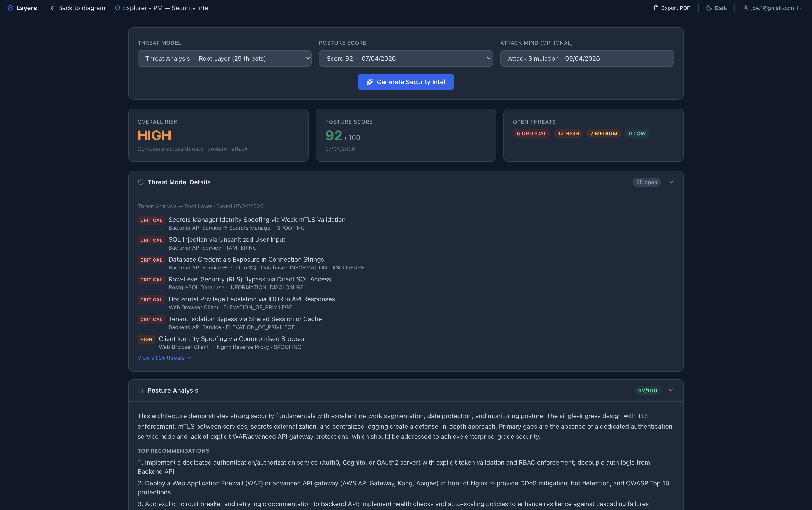
Task: Click the shield icon in Threat Model Details
Action: [x=141, y=182]
